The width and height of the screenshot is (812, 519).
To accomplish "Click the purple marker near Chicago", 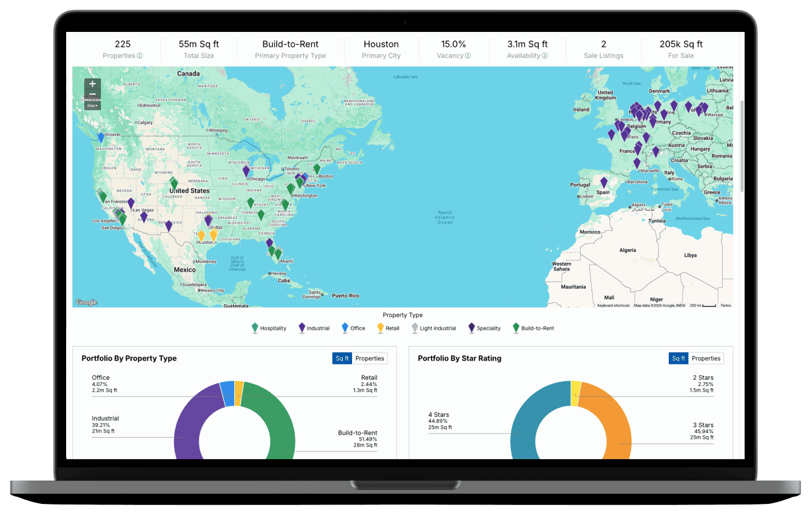I will click(246, 171).
